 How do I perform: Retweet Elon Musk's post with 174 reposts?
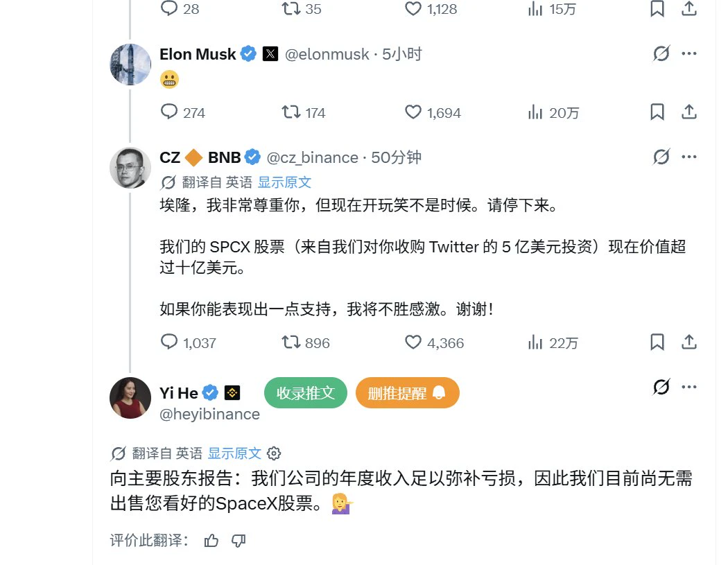point(291,112)
